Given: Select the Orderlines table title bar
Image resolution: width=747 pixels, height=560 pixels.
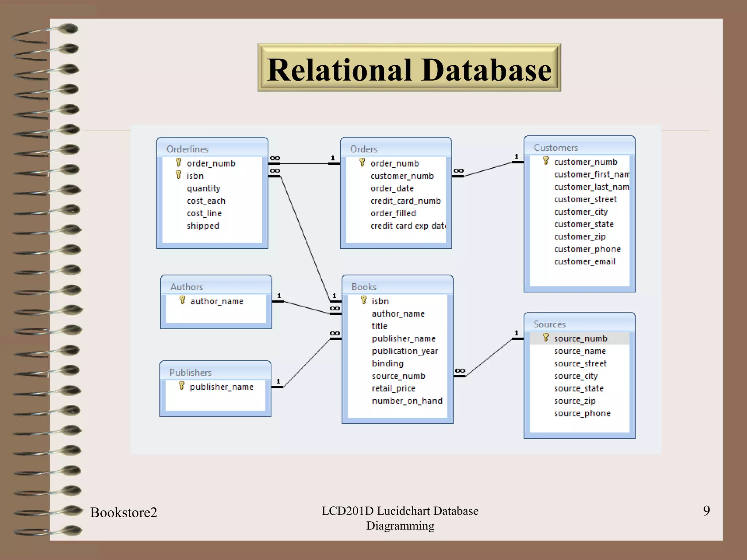Looking at the screenshot, I should click(212, 149).
